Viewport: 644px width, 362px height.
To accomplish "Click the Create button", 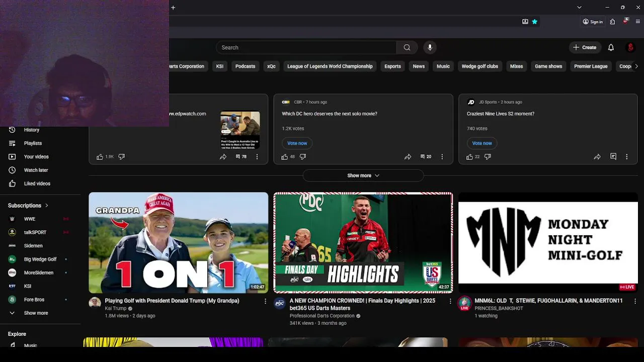I will pyautogui.click(x=584, y=47).
